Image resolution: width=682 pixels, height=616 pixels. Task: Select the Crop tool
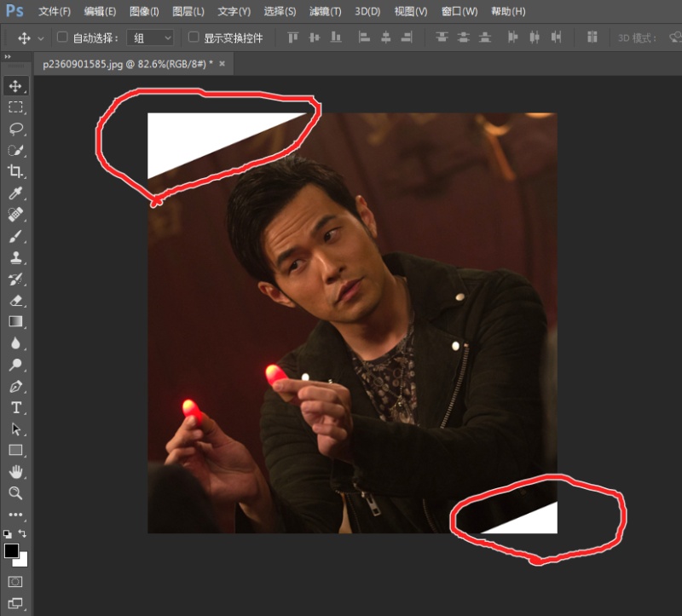point(15,171)
